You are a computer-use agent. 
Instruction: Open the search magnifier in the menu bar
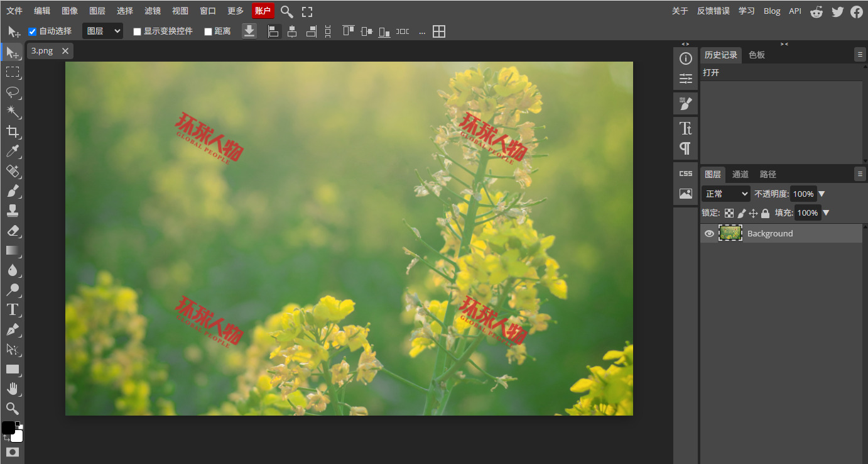pyautogui.click(x=287, y=11)
